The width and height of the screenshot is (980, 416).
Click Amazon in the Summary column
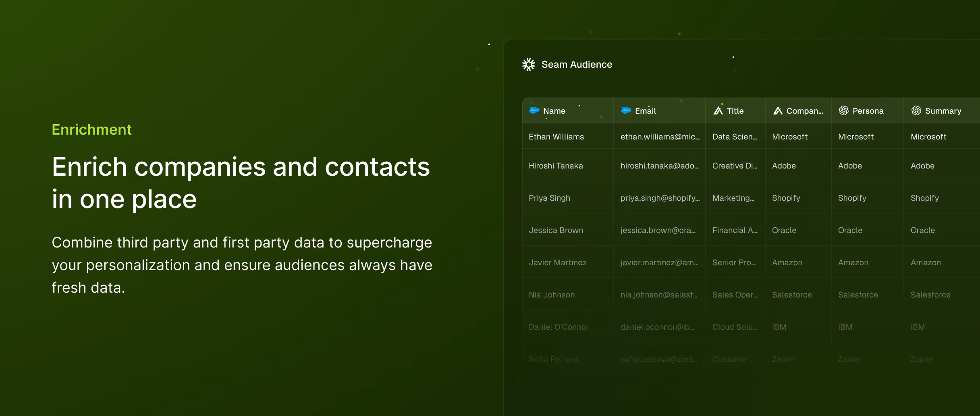coord(926,262)
